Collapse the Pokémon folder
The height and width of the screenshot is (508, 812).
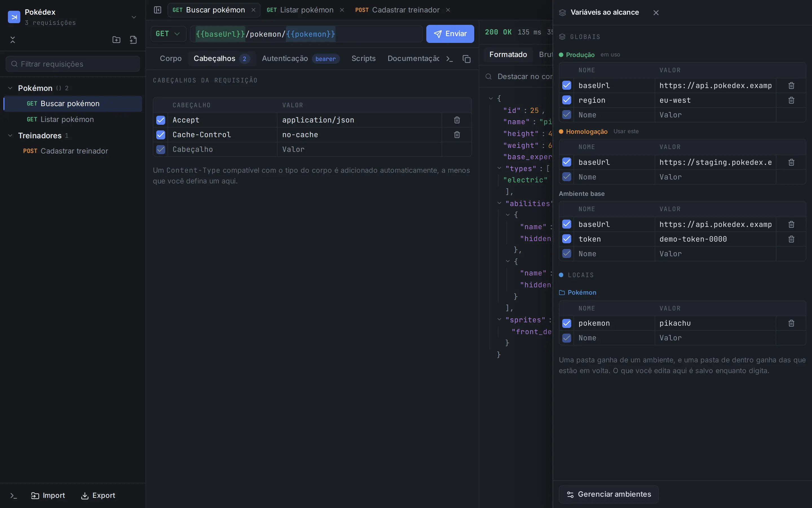(10, 88)
